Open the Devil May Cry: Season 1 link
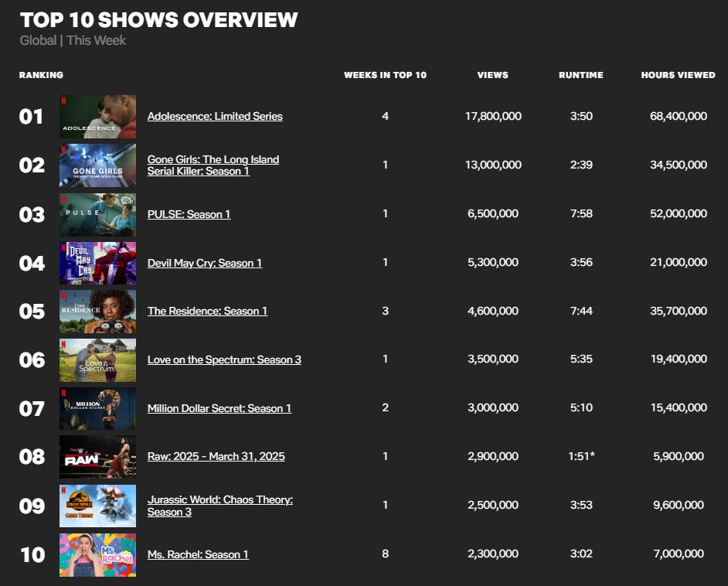The height and width of the screenshot is (586, 728). click(205, 263)
